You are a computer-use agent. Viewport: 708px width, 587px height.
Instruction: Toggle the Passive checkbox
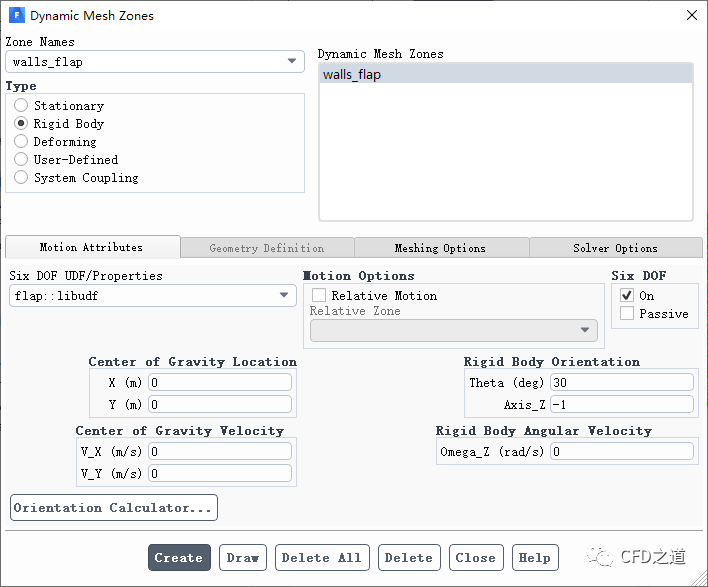point(627,314)
